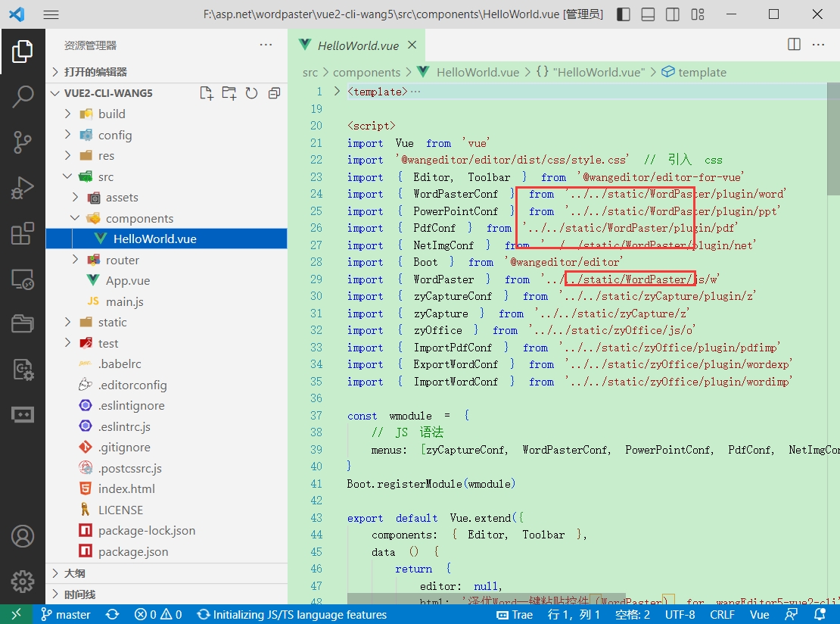
Task: Open the Search view in activity bar
Action: point(23,96)
